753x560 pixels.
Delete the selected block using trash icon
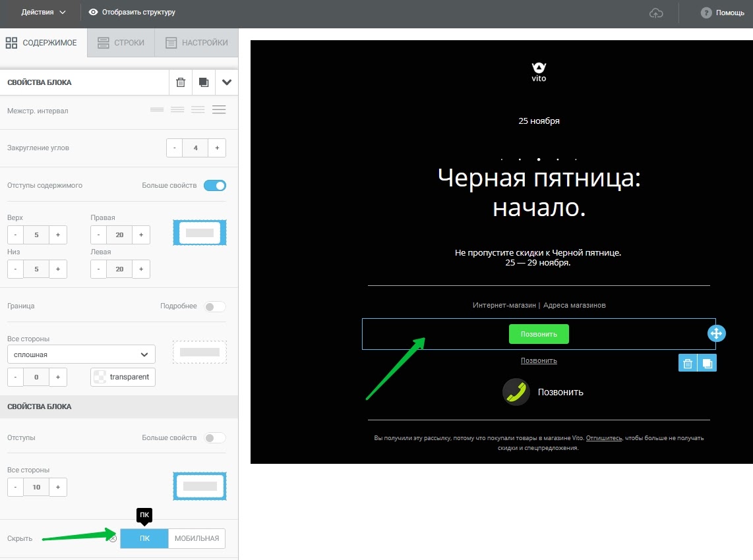tap(180, 82)
